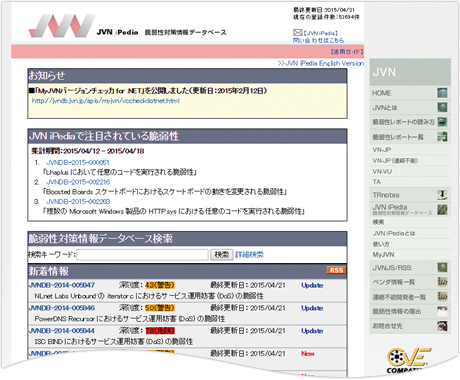Open the JVNDB-2014-005946 entry

[62, 308]
